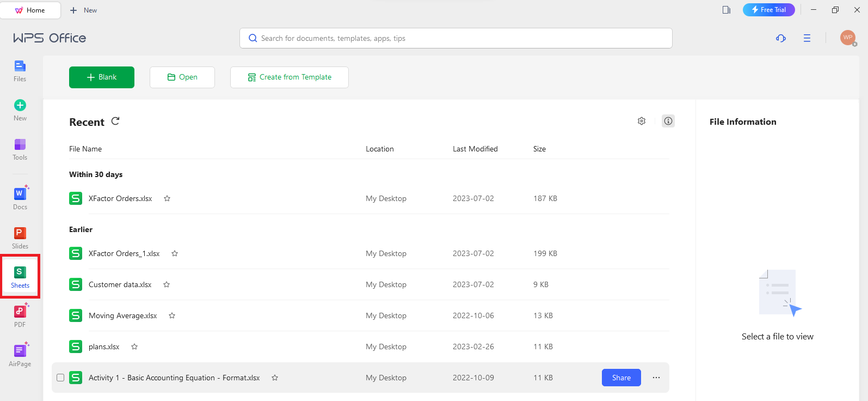Click the search documents field
The width and height of the screenshot is (868, 401).
point(456,38)
